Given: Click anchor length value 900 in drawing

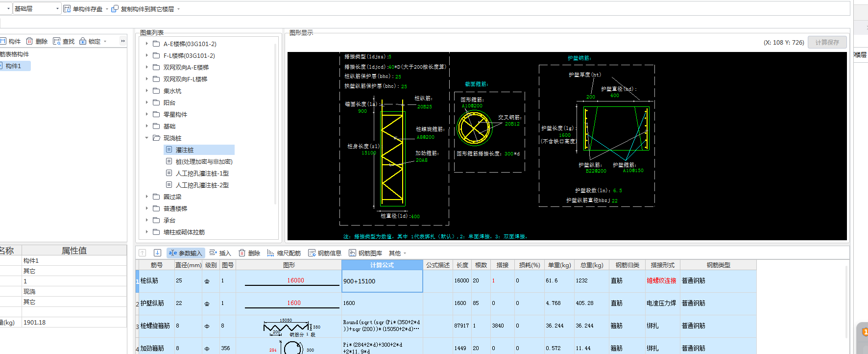Looking at the screenshot, I should click(x=362, y=111).
